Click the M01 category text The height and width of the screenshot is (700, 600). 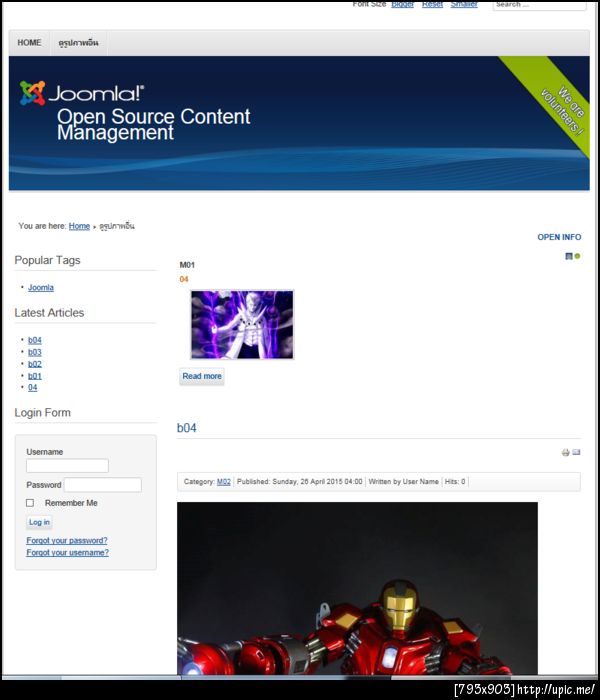(x=187, y=265)
